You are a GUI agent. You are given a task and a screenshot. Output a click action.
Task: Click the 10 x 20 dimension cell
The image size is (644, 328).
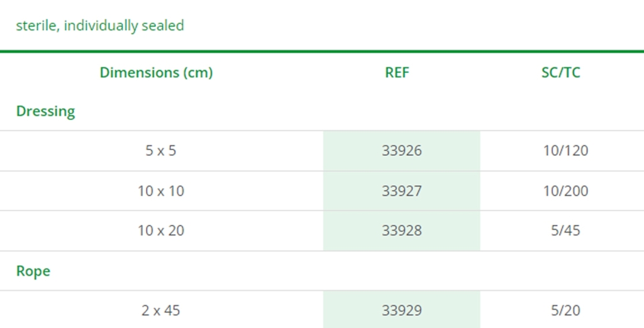point(161,231)
